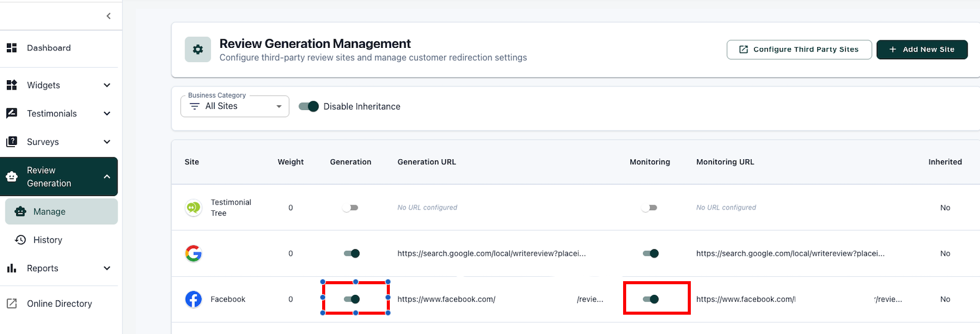Click Configure Third Party Sites button
980x334 pixels.
coord(798,50)
